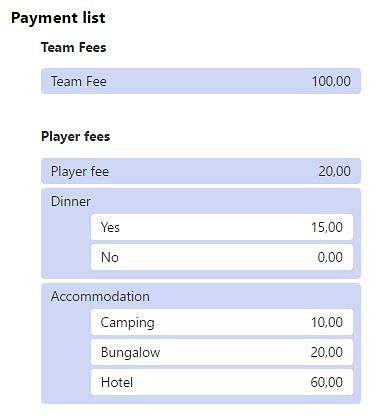The width and height of the screenshot is (378, 418).
Task: Select the Bungalow accommodation option
Action: [x=222, y=352]
